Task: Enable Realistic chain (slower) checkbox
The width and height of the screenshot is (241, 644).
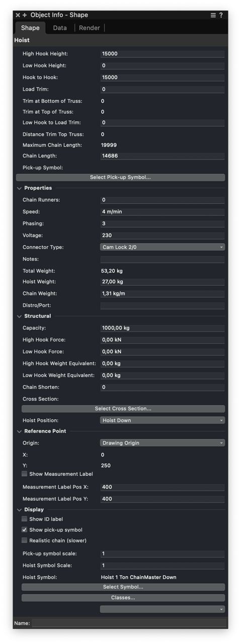Action: pos(24,540)
